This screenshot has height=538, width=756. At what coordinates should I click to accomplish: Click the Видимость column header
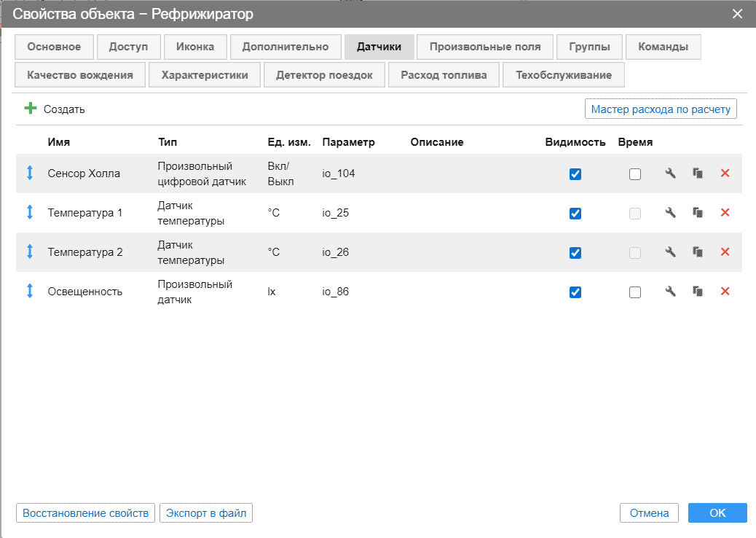[x=575, y=142]
